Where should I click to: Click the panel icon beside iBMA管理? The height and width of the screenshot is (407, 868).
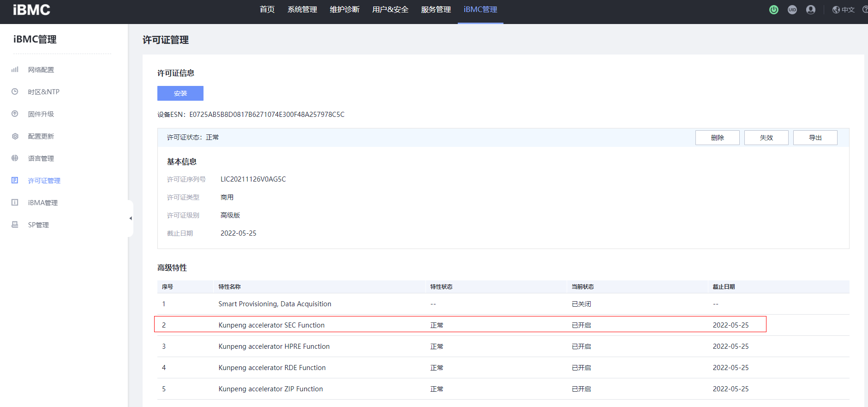[15, 202]
